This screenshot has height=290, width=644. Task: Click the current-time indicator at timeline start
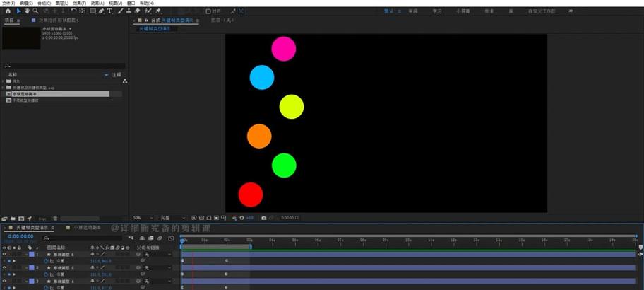pos(182,240)
